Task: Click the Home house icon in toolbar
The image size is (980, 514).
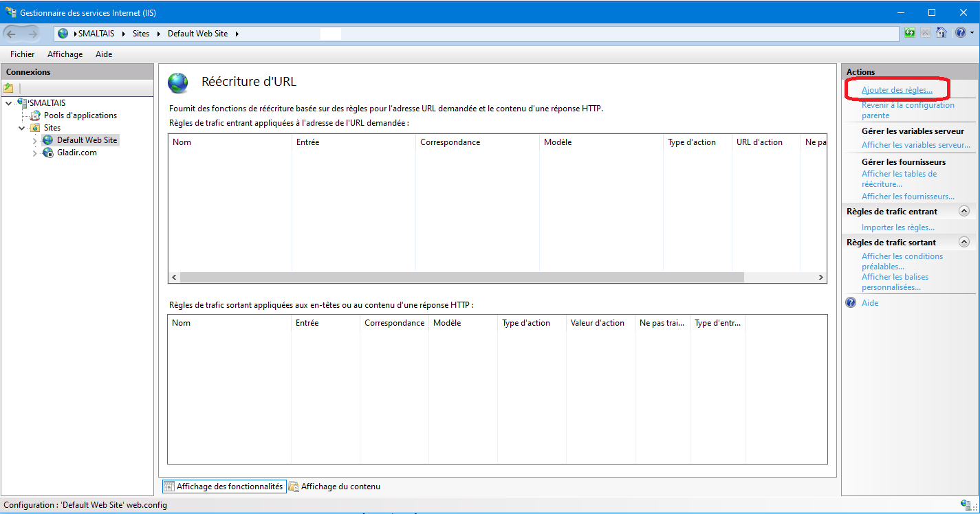Action: pos(941,33)
